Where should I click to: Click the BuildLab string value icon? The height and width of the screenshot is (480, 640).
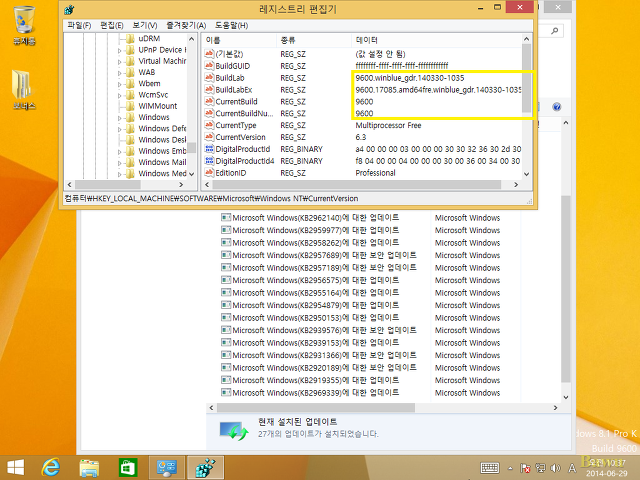[x=209, y=78]
